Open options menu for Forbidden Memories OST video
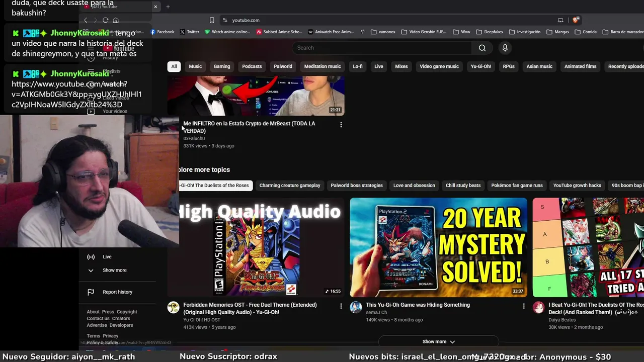 pyautogui.click(x=341, y=306)
